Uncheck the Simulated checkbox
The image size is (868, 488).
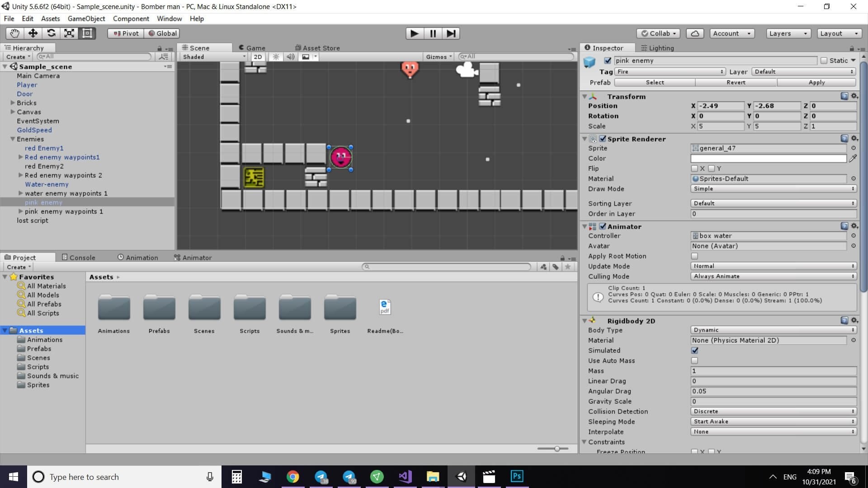point(694,351)
